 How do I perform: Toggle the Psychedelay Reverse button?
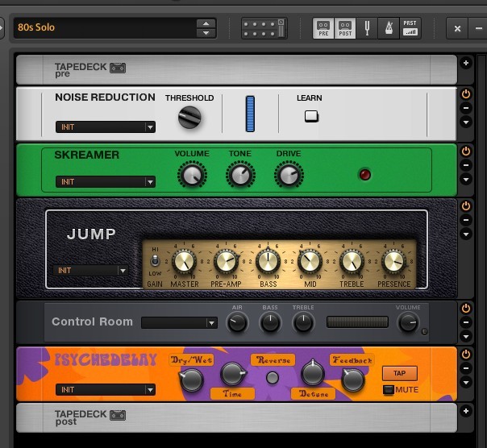(x=273, y=378)
